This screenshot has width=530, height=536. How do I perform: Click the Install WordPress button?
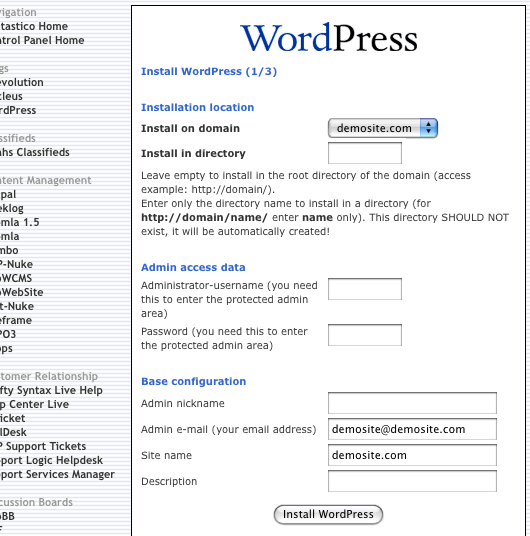(328, 514)
